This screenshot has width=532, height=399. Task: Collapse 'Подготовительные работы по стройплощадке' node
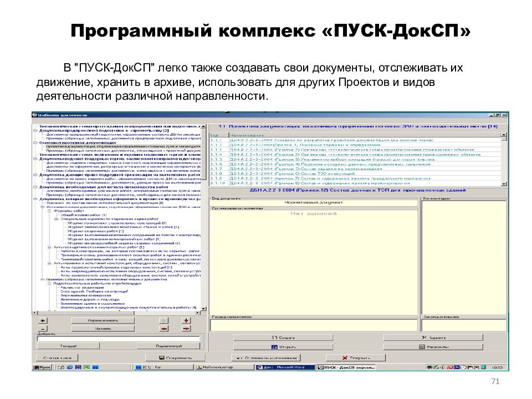coord(49,283)
